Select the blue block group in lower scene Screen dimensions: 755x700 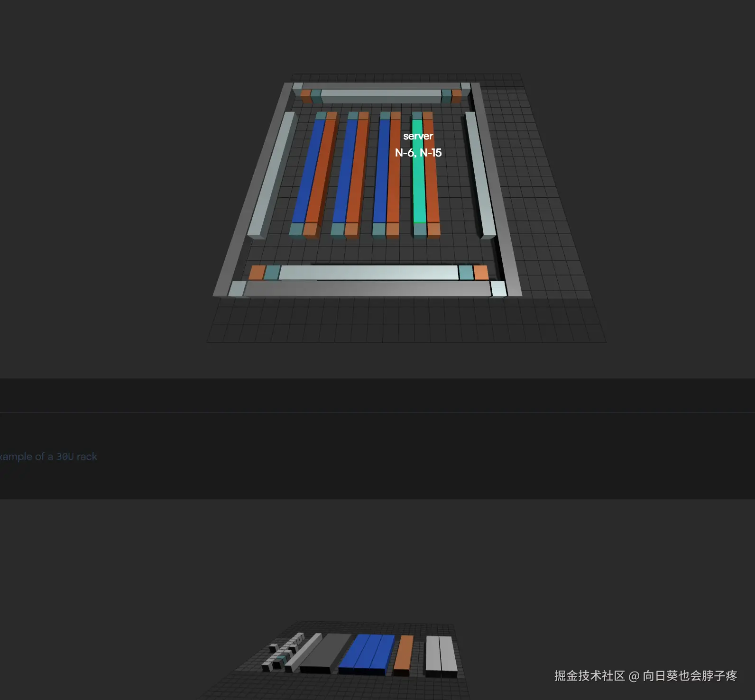(367, 654)
